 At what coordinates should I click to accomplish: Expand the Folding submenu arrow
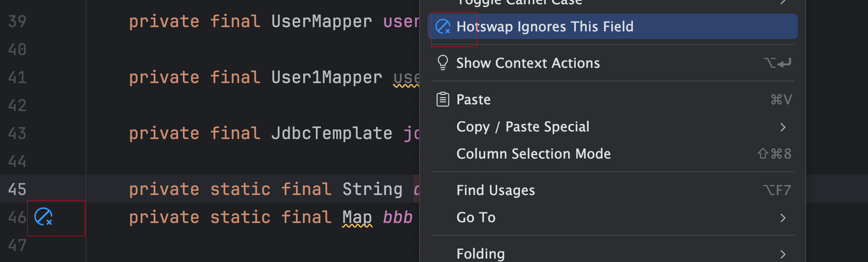click(782, 254)
